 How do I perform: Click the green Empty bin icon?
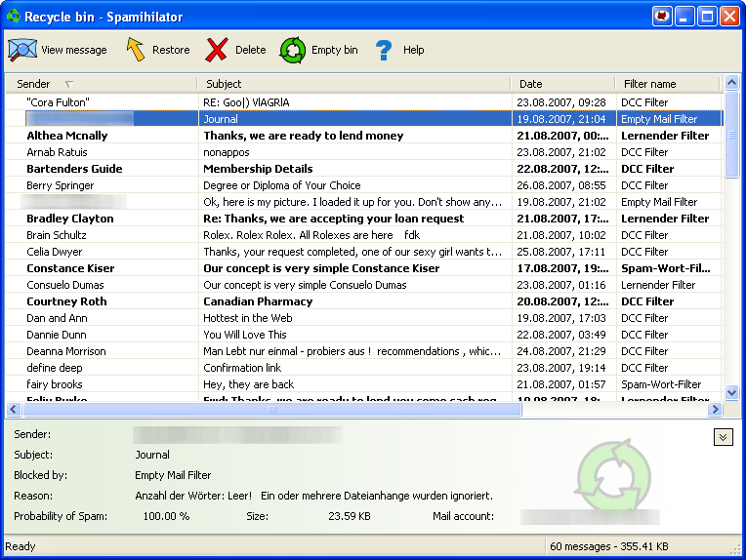click(x=293, y=50)
